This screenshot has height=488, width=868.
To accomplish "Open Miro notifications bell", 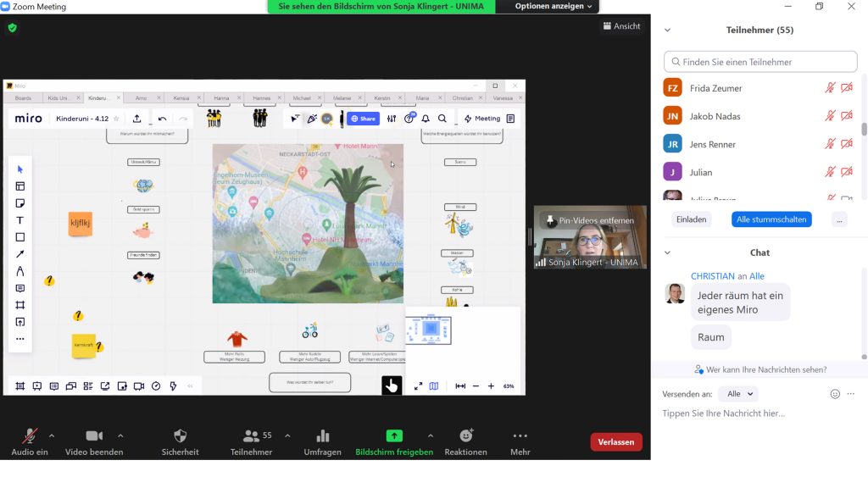I will coord(426,119).
